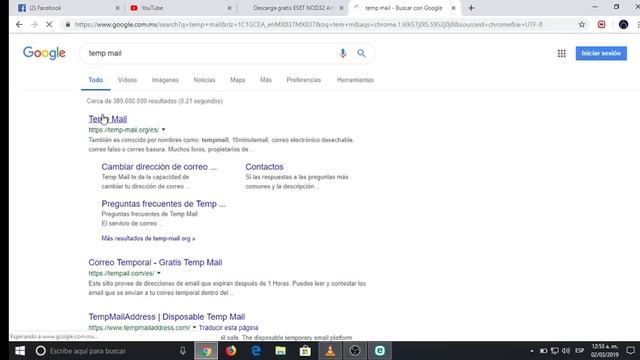Click the Google logo
Viewport: 640px width, 360px height.
click(44, 53)
